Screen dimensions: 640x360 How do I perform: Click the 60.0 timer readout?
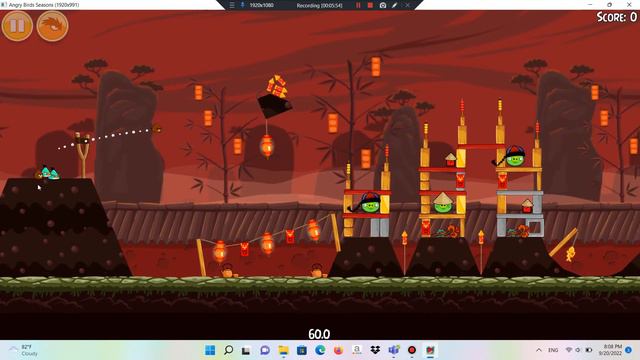pos(319,334)
